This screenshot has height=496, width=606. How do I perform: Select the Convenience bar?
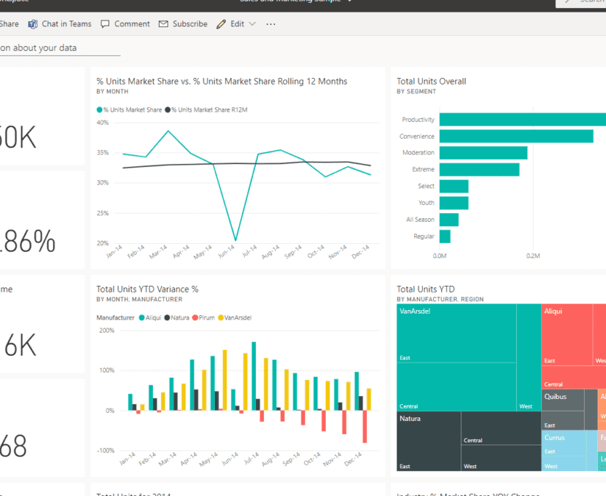pyautogui.click(x=516, y=136)
